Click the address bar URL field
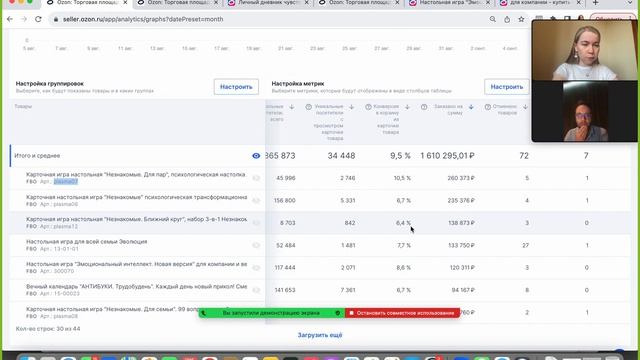The height and width of the screenshot is (360, 640). click(269, 19)
